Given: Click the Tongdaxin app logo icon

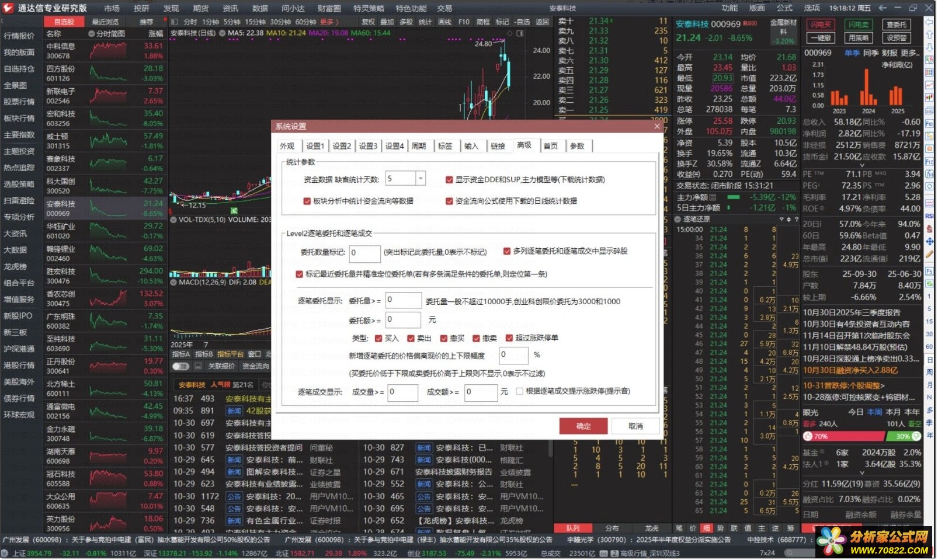Looking at the screenshot, I should coord(8,8).
